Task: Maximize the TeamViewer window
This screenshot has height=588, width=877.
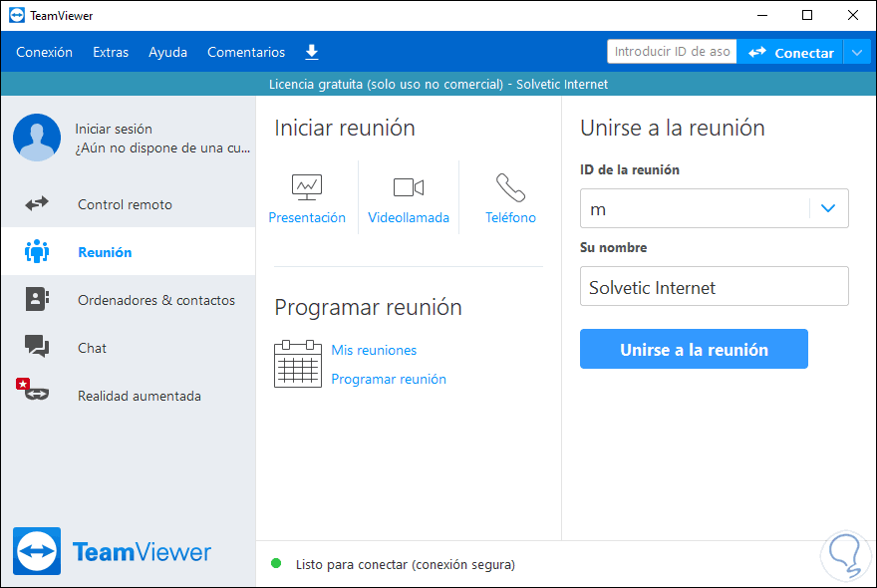Action: click(807, 15)
